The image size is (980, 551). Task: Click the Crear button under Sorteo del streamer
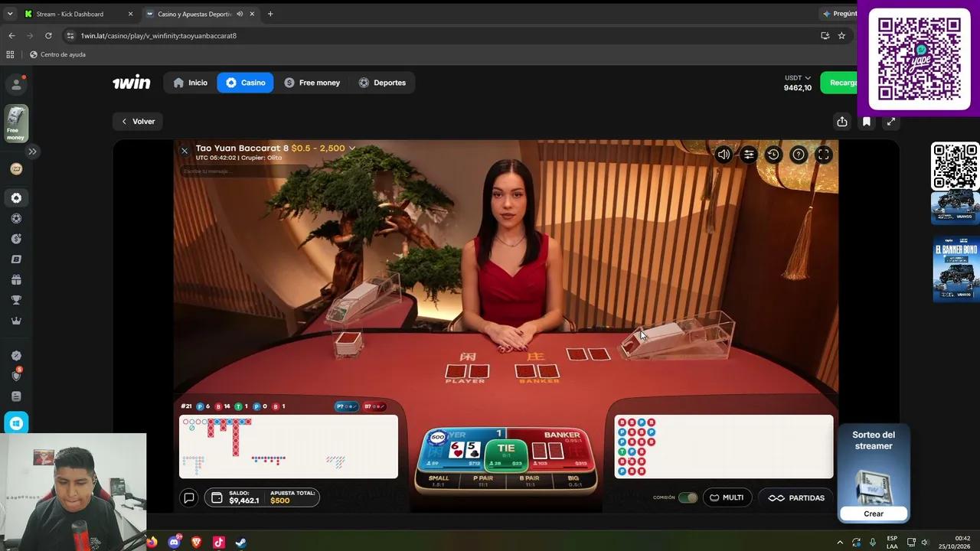(874, 514)
